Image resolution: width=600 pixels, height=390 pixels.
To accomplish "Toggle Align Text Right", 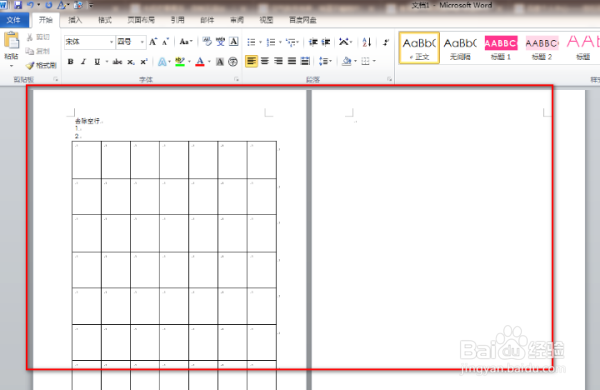I will [x=278, y=61].
